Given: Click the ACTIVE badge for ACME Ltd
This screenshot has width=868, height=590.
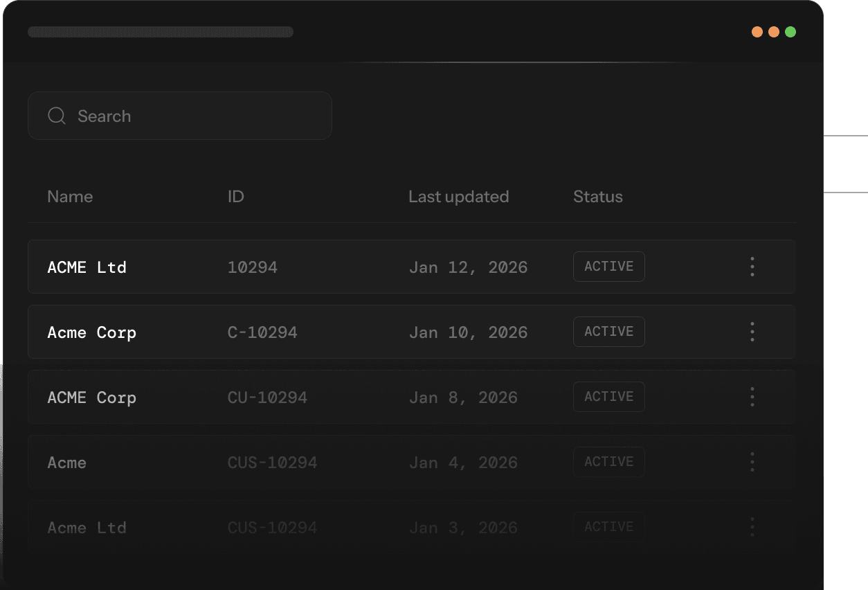Looking at the screenshot, I should 608,267.
